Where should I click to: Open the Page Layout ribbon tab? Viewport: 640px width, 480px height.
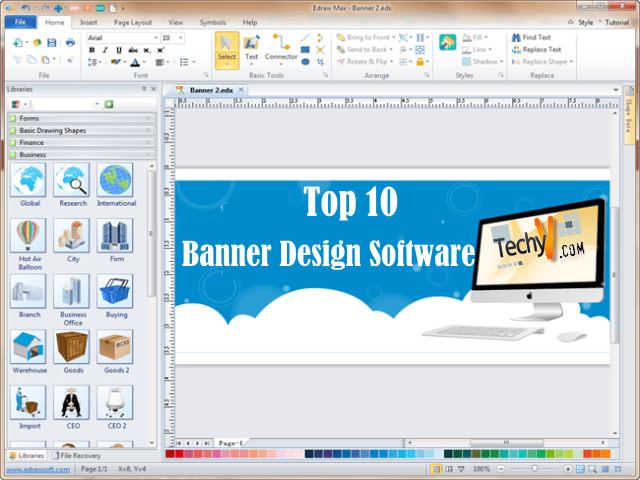tap(133, 21)
